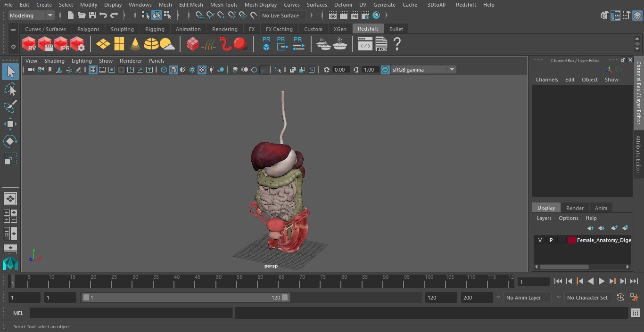Switch to the Rigging shelf tab
Image resolution: width=644 pixels, height=332 pixels.
[155, 29]
